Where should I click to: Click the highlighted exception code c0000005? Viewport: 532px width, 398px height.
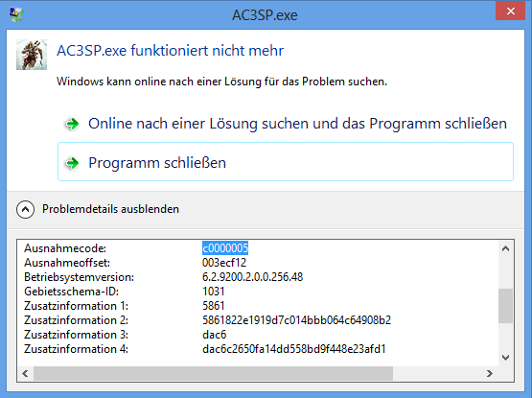pos(225,247)
